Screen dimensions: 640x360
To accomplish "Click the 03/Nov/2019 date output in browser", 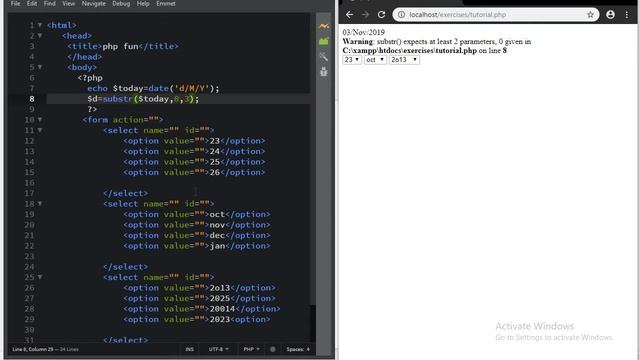I will coord(363,32).
